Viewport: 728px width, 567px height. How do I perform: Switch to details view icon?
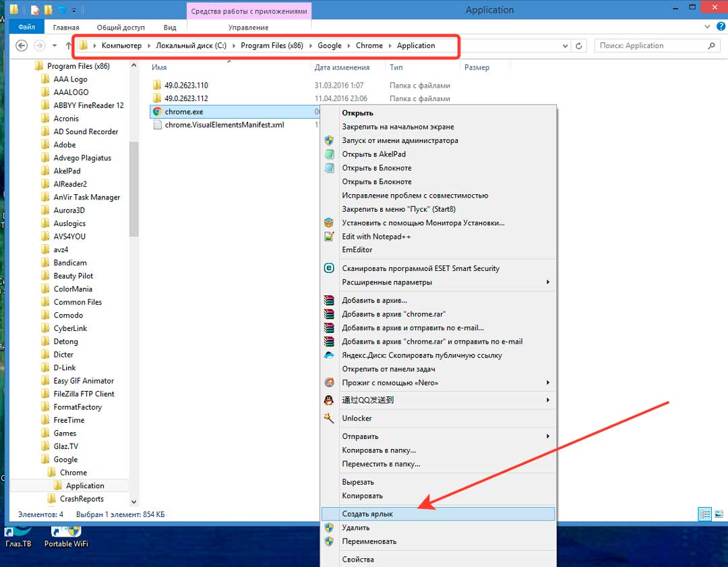click(705, 514)
